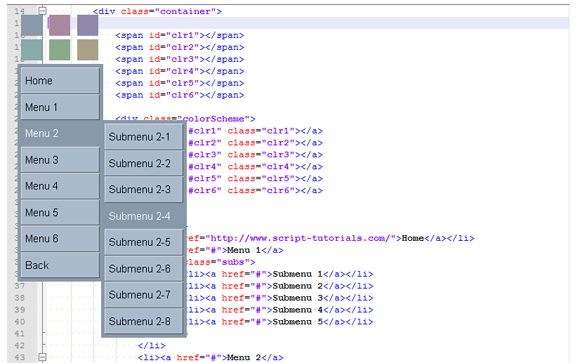Pick the green color swatch
The image size is (580, 363).
coord(60,50)
